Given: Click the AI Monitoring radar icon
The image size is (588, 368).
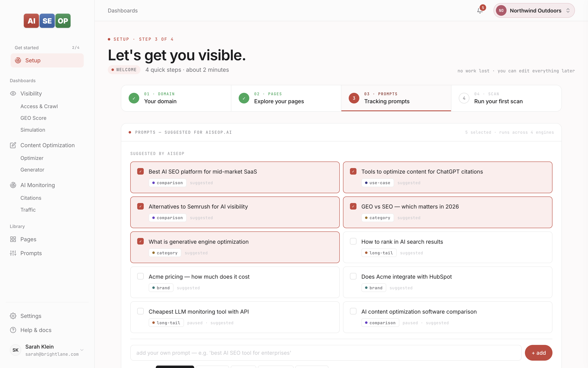Looking at the screenshot, I should click(x=13, y=185).
